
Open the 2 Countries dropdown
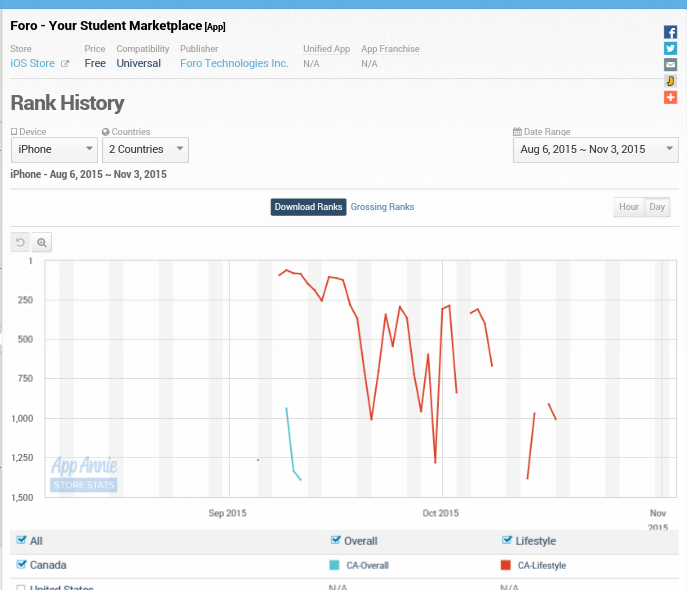pyautogui.click(x=145, y=150)
